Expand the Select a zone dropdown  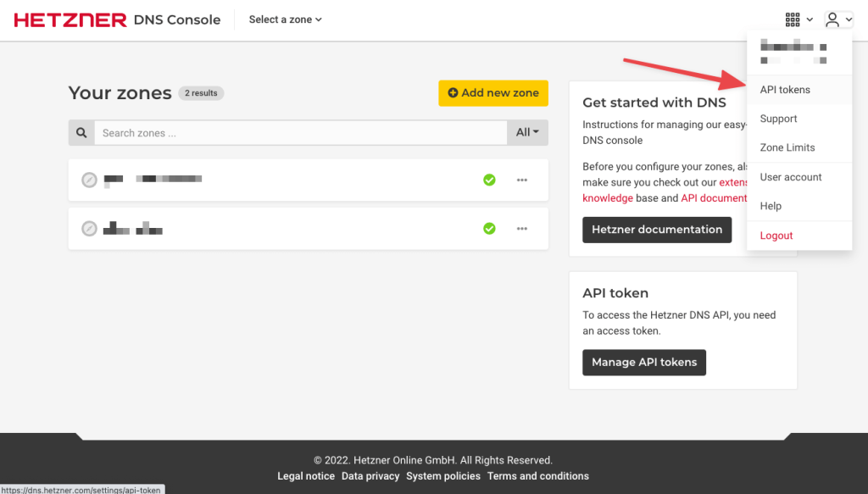coord(285,19)
